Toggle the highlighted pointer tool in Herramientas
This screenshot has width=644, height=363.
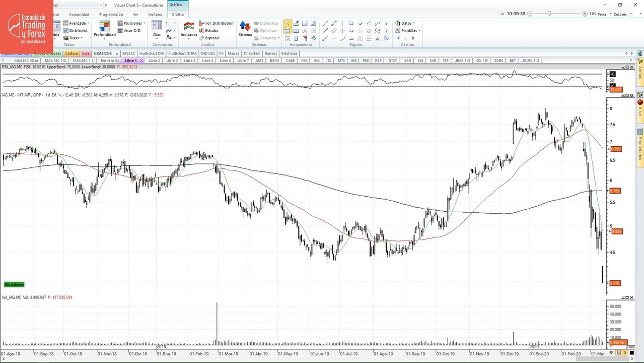[x=287, y=23]
